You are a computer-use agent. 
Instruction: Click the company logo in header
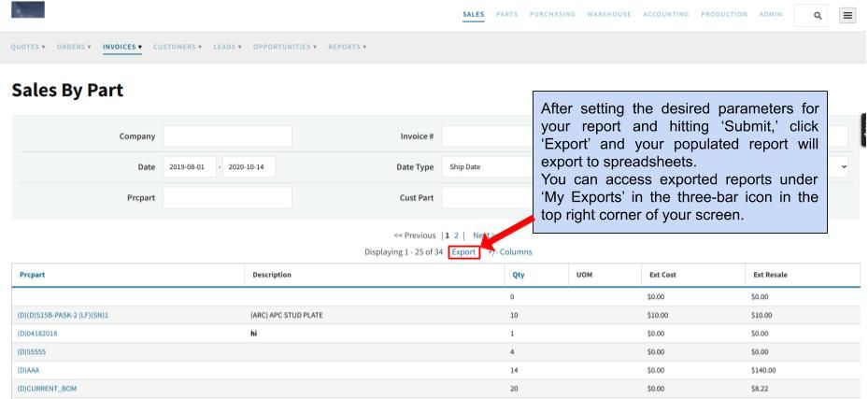[x=28, y=9]
